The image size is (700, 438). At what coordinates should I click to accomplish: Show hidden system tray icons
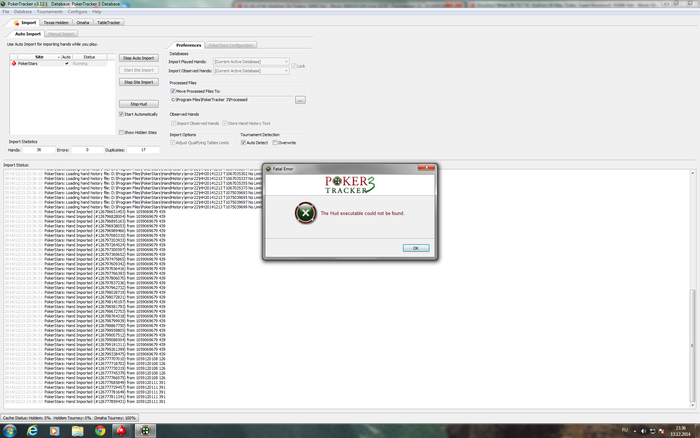click(x=635, y=431)
